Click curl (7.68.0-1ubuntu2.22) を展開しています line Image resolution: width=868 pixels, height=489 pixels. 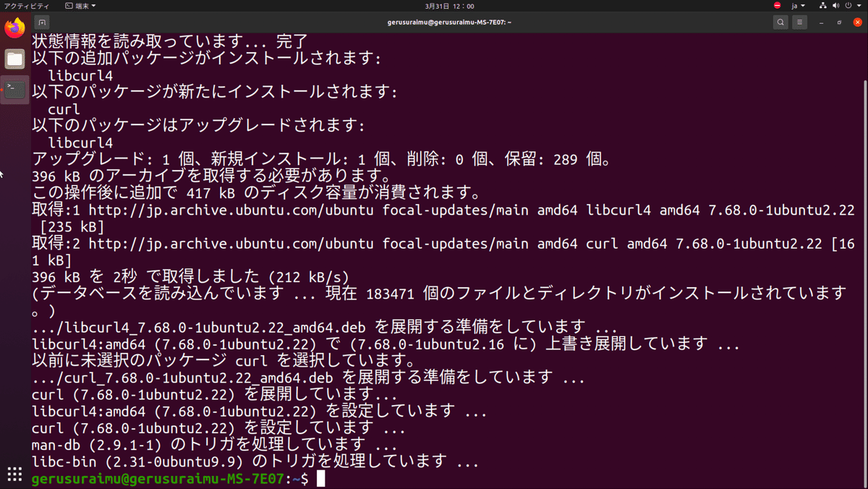[214, 396]
